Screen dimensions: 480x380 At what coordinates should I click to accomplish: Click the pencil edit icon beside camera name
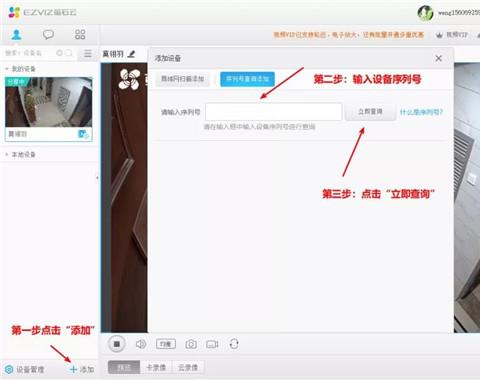(131, 54)
